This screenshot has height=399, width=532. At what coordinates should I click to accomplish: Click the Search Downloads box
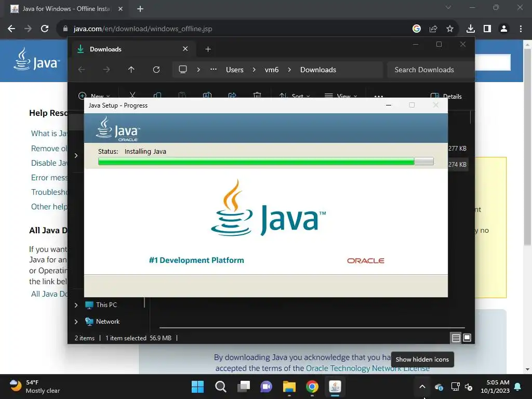click(430, 70)
